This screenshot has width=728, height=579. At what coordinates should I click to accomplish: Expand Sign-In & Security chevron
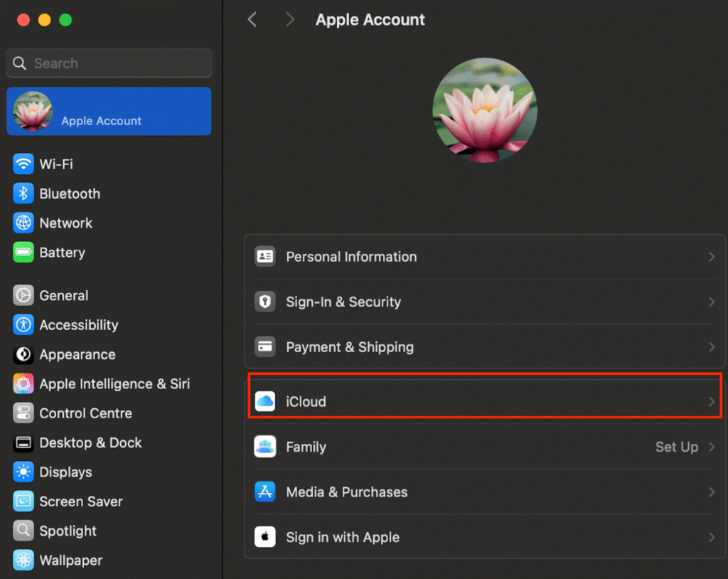(x=711, y=302)
